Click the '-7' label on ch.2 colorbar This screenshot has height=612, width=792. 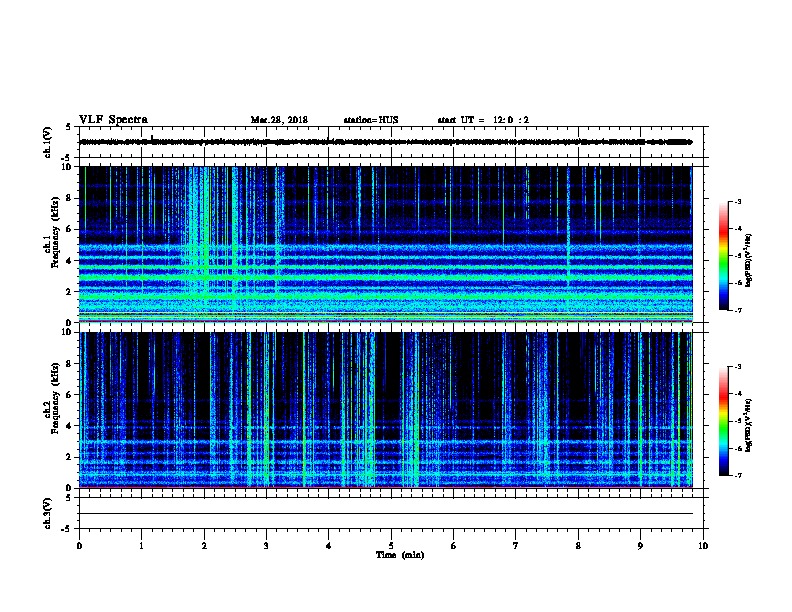click(737, 476)
